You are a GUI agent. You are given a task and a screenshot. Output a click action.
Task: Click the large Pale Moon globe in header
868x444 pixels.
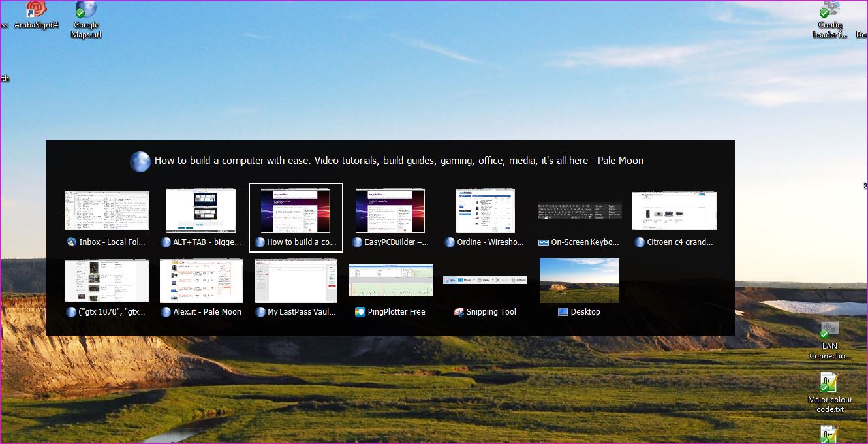pyautogui.click(x=140, y=161)
